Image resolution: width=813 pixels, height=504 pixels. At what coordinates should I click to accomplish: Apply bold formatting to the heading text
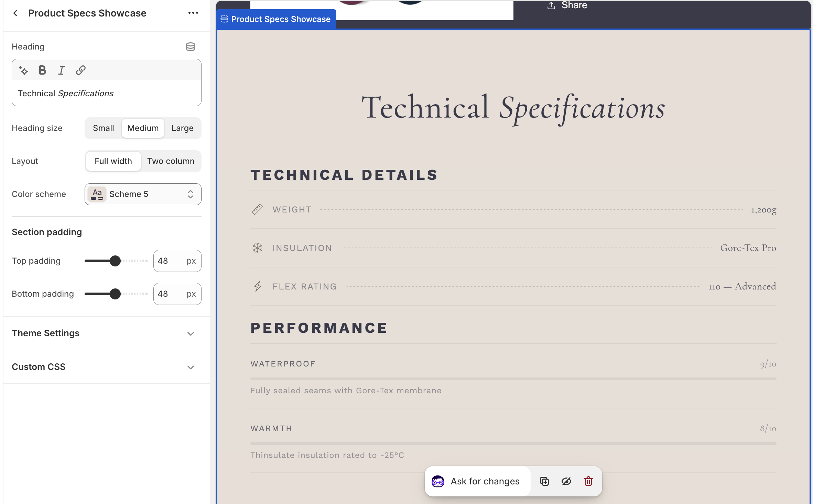click(42, 70)
